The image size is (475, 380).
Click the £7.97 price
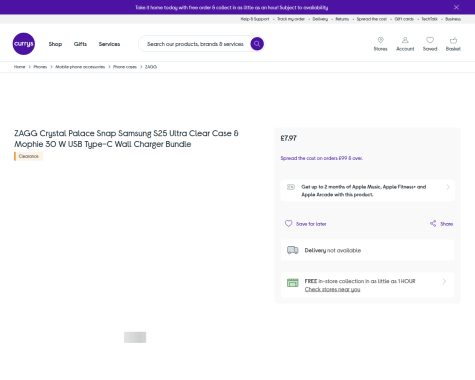pos(289,138)
